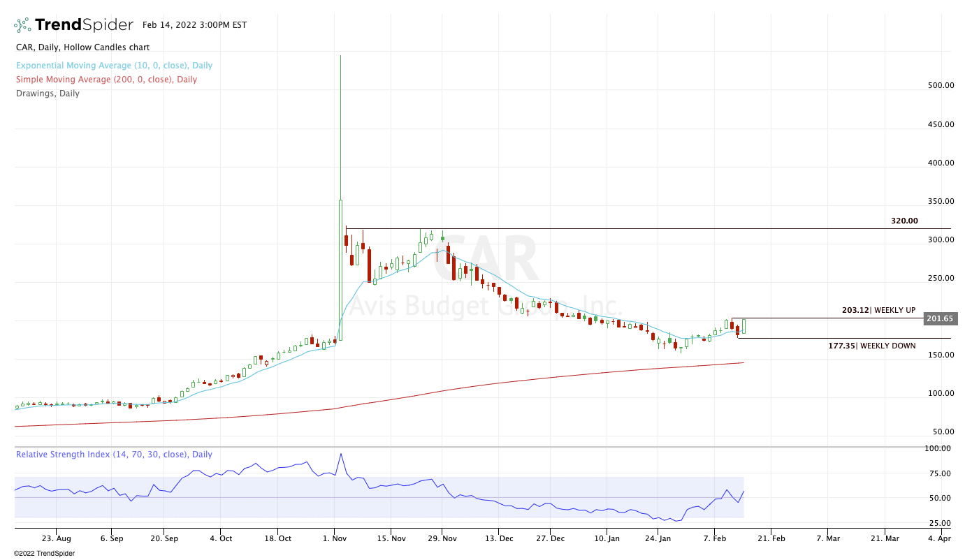
Task: Select the Simple Moving Average (200, 0, close) legend
Action: point(106,80)
